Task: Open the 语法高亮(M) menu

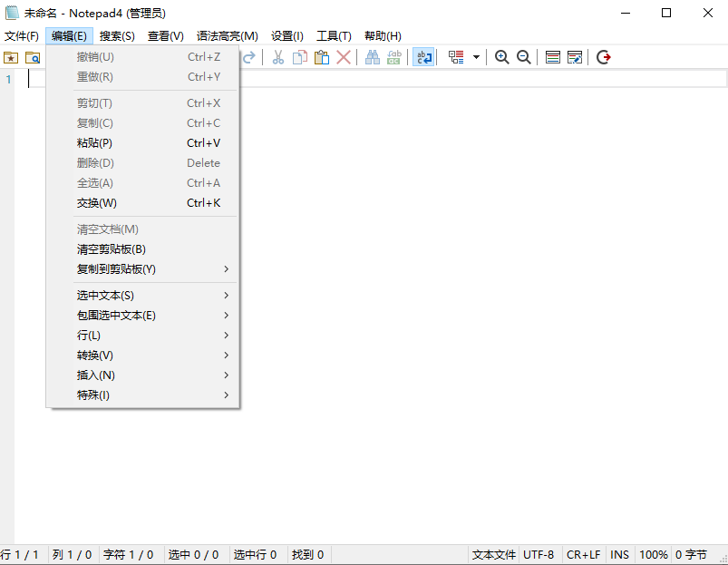Action: pyautogui.click(x=227, y=36)
